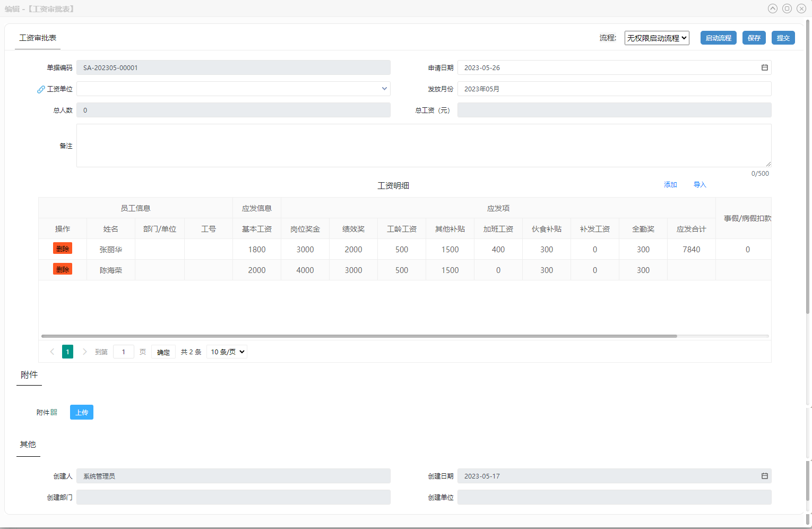
Task: Click into the 备注 text area
Action: tap(424, 146)
